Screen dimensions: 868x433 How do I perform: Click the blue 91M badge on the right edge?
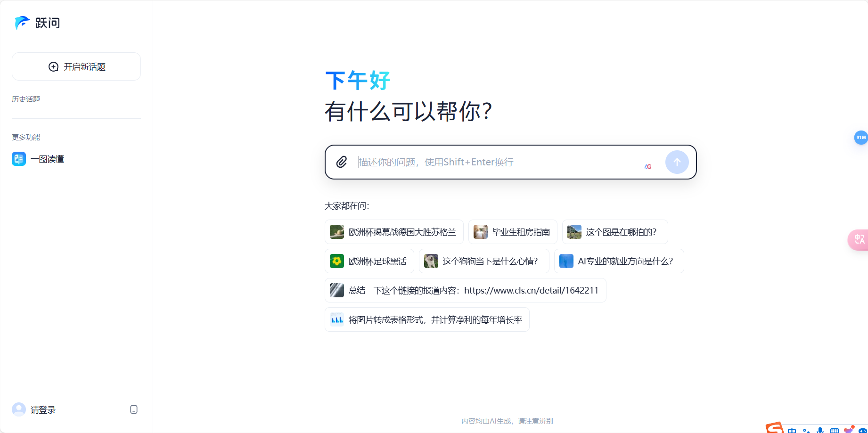tap(861, 137)
